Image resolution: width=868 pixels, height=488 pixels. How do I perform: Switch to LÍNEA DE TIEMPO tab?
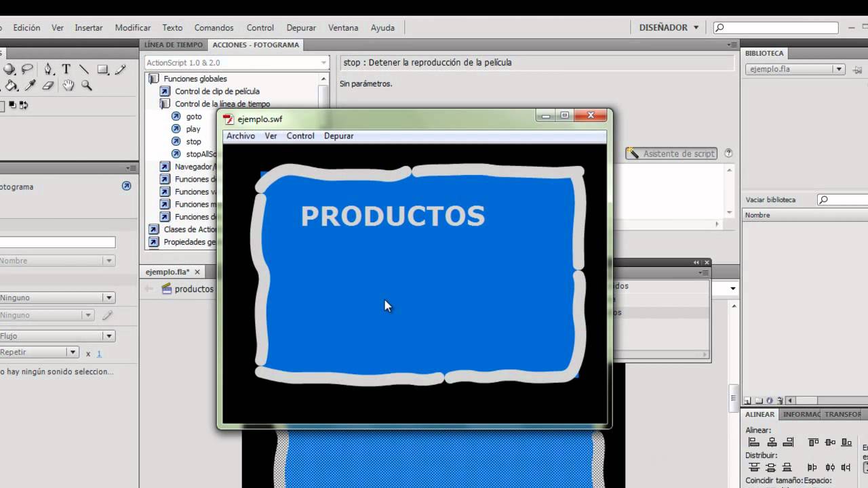click(x=174, y=45)
